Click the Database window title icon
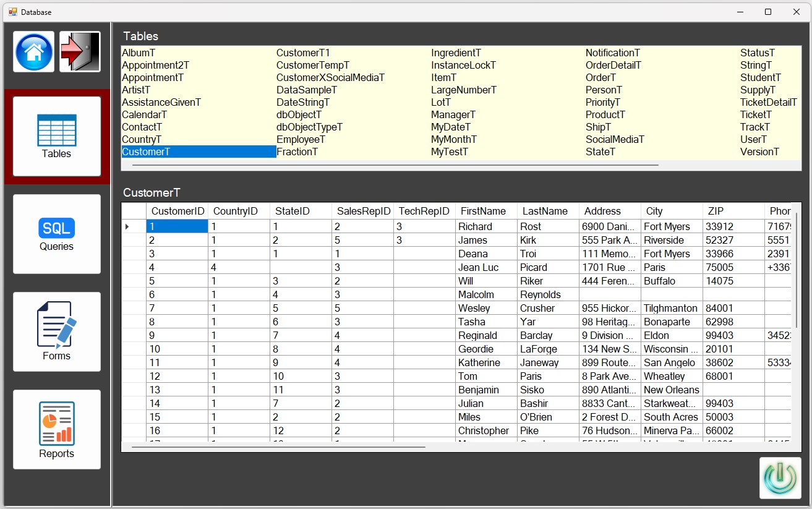 coord(12,12)
